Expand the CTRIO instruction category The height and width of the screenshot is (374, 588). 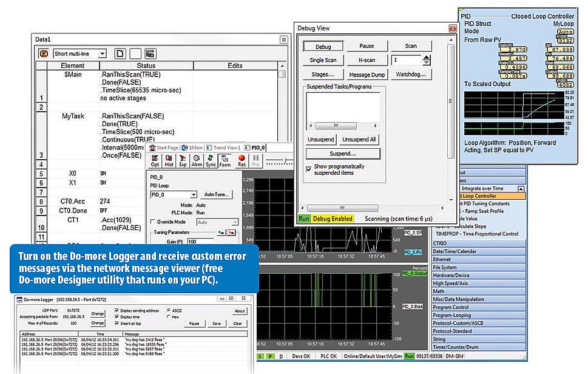pos(479,243)
